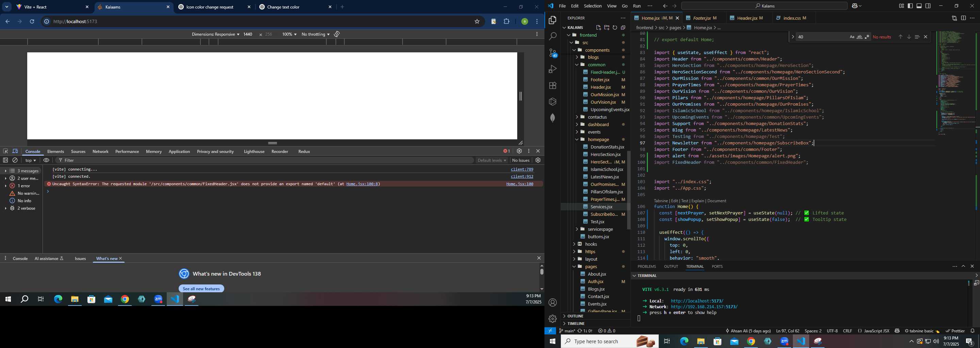
Task: Open VS Code Explorer view icon
Action: pyautogui.click(x=552, y=20)
